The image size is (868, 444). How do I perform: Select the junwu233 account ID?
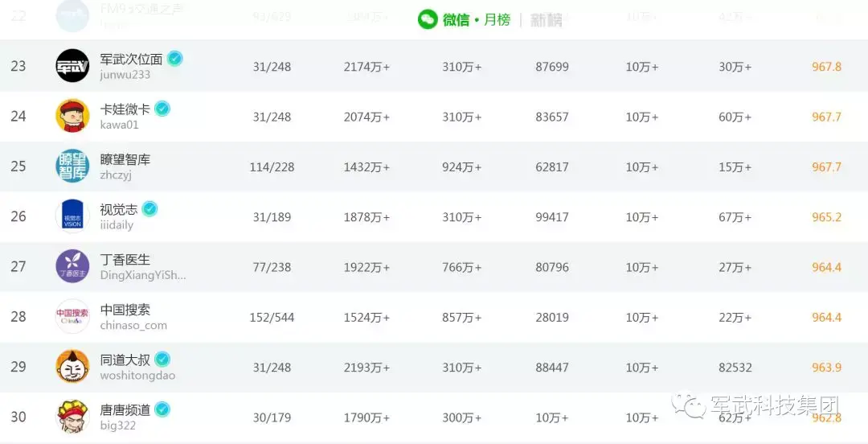click(x=125, y=75)
